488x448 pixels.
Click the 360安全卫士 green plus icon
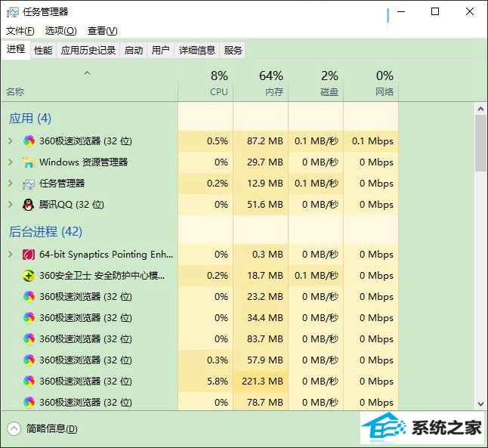pos(29,276)
